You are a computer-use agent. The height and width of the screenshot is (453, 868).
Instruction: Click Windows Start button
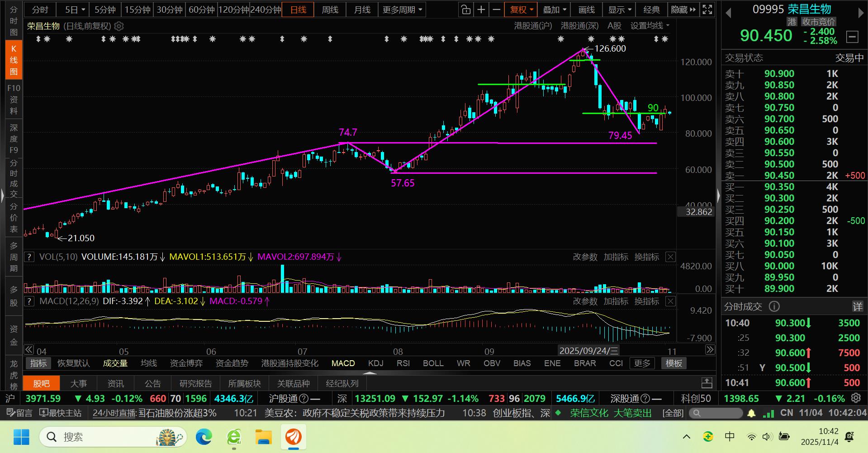(21, 437)
